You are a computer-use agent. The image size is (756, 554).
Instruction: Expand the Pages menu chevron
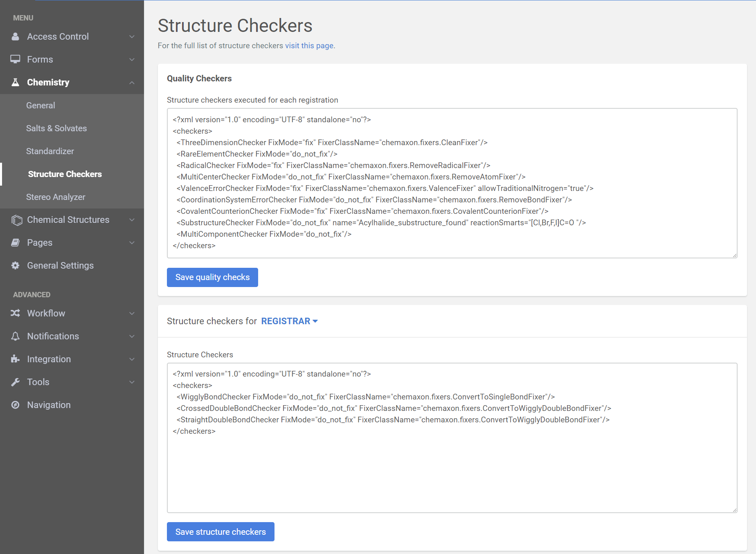tap(132, 242)
